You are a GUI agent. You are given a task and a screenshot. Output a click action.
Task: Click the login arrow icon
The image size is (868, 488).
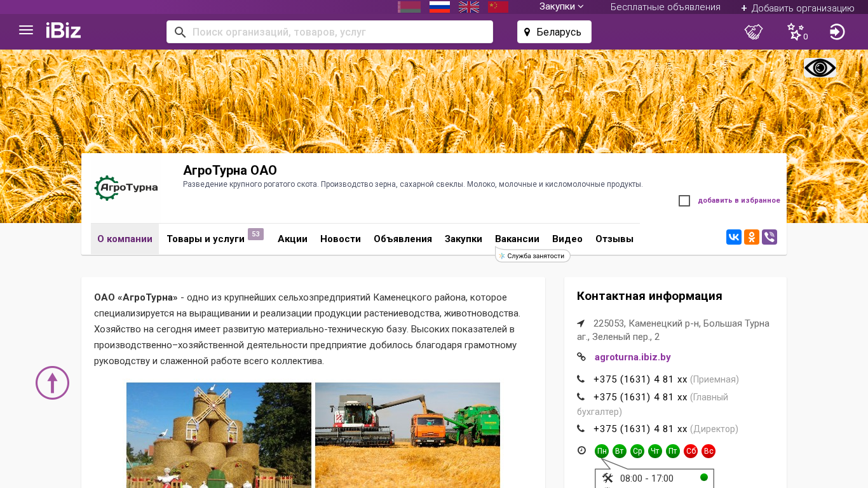coord(837,32)
